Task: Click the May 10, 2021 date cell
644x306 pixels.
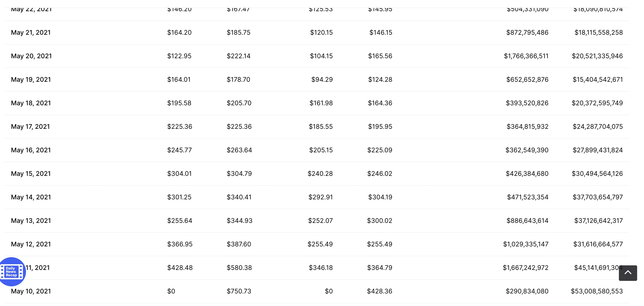Action: (31, 291)
